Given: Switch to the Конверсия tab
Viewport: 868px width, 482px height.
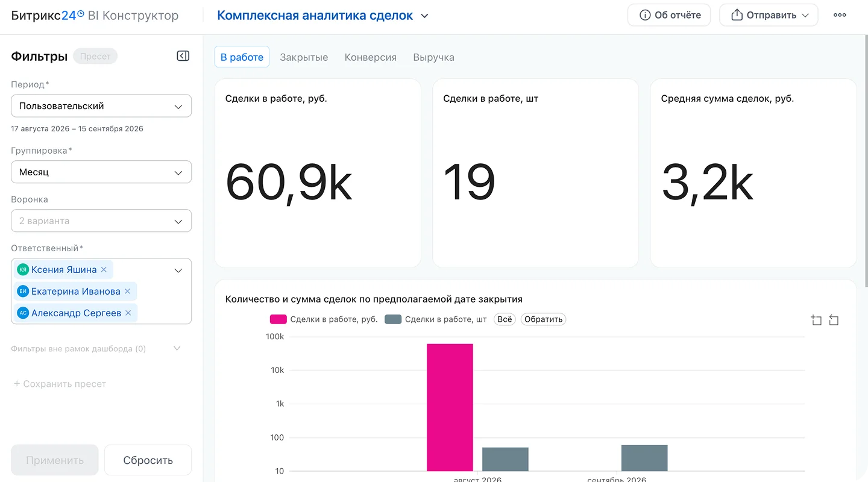Looking at the screenshot, I should pyautogui.click(x=371, y=57).
